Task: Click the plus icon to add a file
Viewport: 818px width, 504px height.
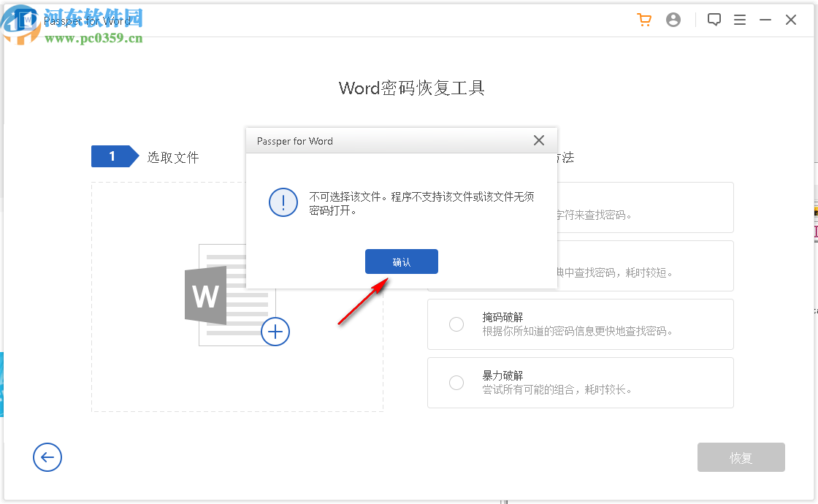Action: click(x=275, y=332)
